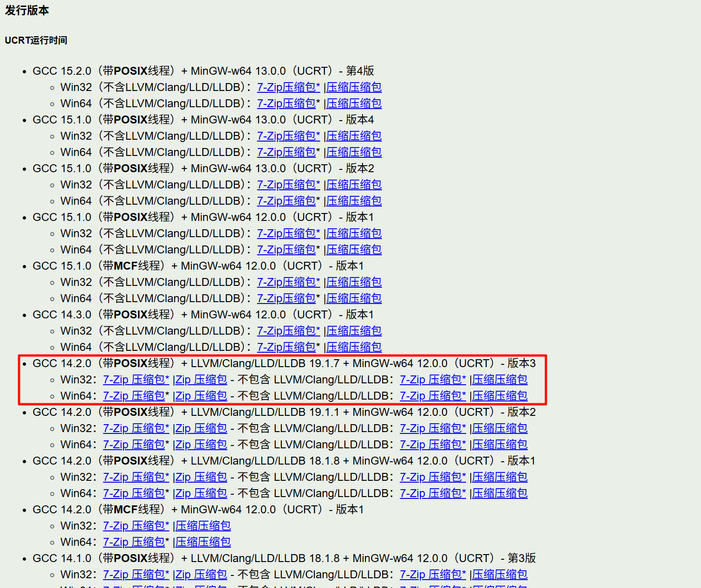
Task: Open GCC 14.2.0 LLVM 18.1.8 Win32 Zip 压缩包
Action: [x=201, y=477]
